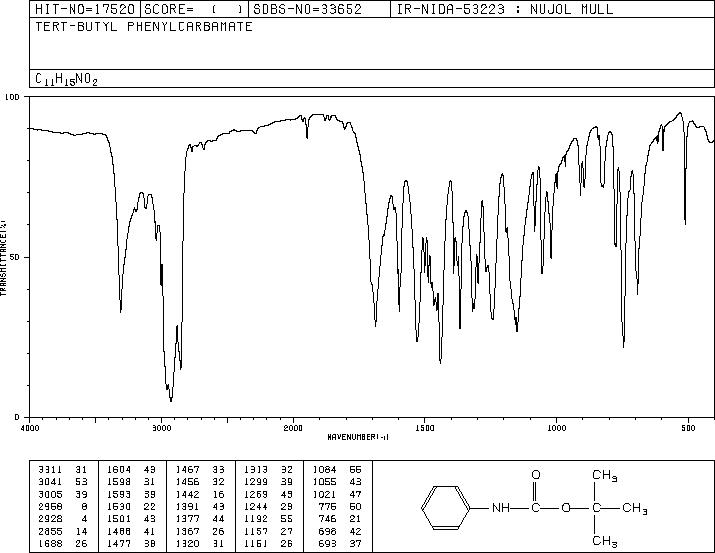Click transmittance 55 beside 1192
Image resolution: width=715 pixels, height=553 pixels.
(287, 519)
